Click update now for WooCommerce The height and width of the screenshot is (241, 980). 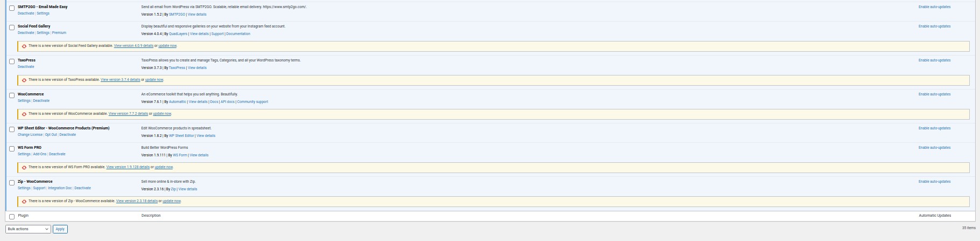(162, 114)
